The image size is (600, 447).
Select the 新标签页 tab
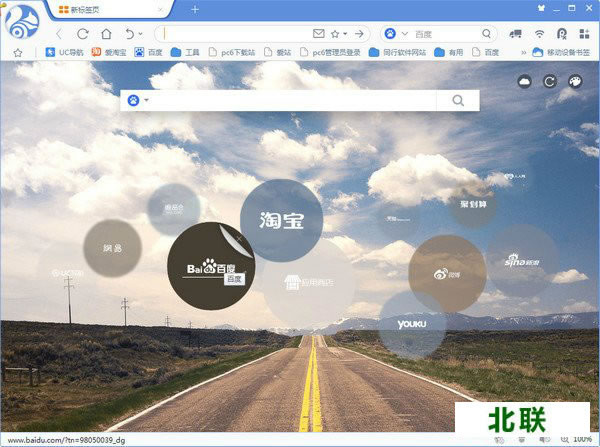click(107, 10)
